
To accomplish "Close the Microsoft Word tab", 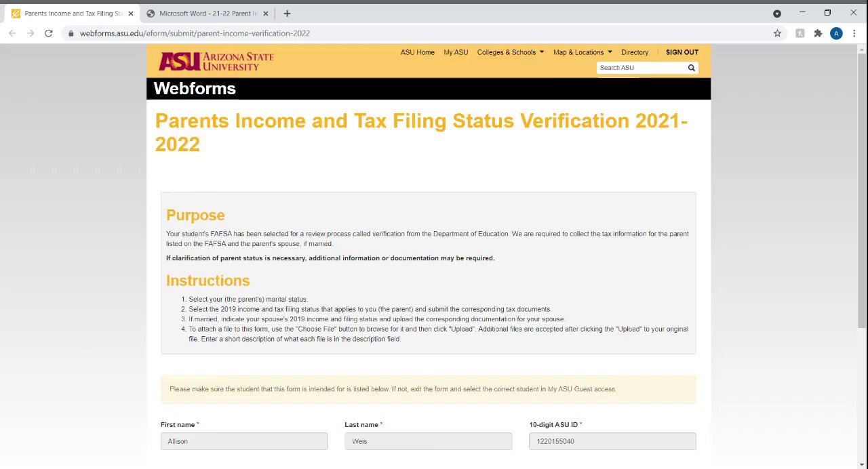I will [265, 14].
